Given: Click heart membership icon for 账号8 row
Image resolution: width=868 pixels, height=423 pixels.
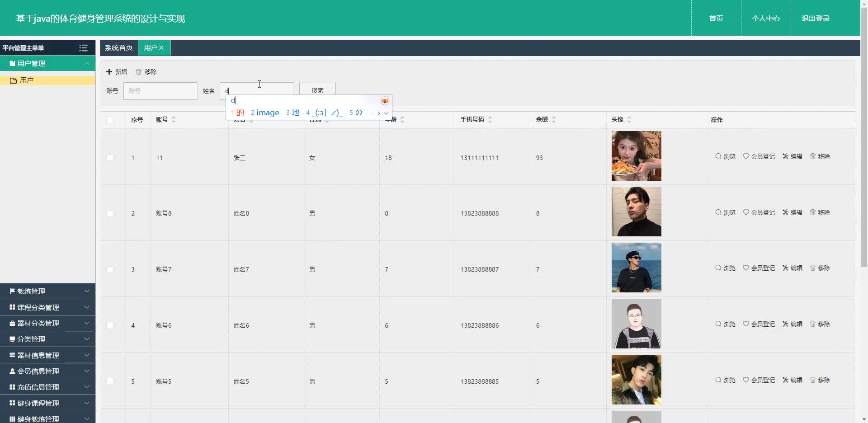Looking at the screenshot, I should point(746,212).
